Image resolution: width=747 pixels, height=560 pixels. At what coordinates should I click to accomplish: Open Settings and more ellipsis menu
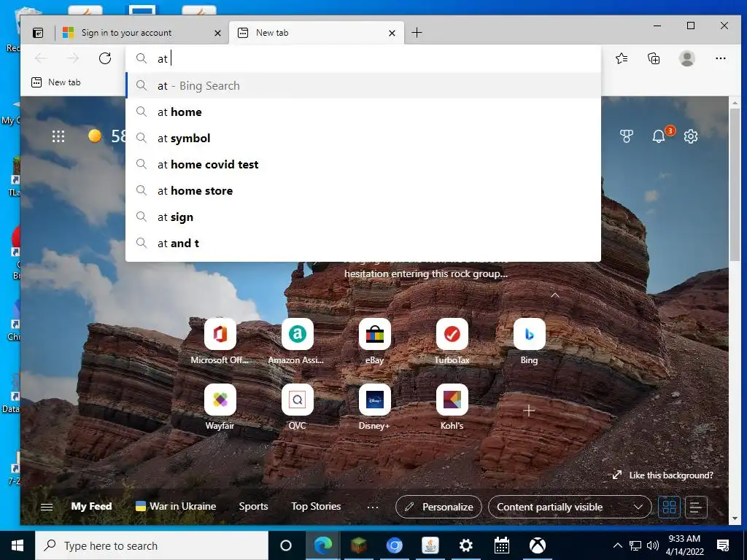pyautogui.click(x=720, y=58)
